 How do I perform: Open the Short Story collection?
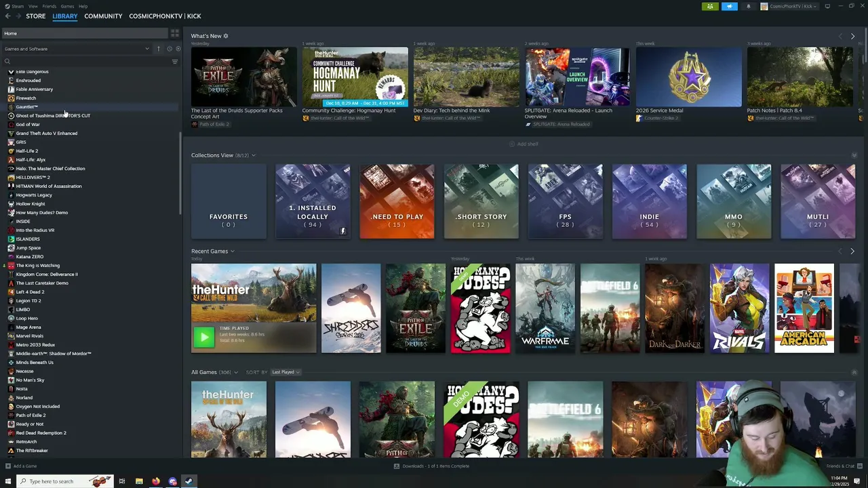(481, 201)
